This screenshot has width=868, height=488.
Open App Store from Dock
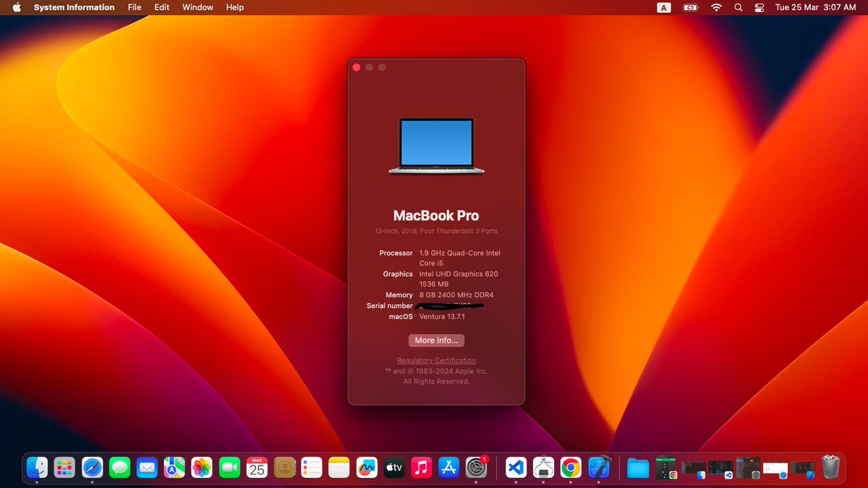point(448,468)
